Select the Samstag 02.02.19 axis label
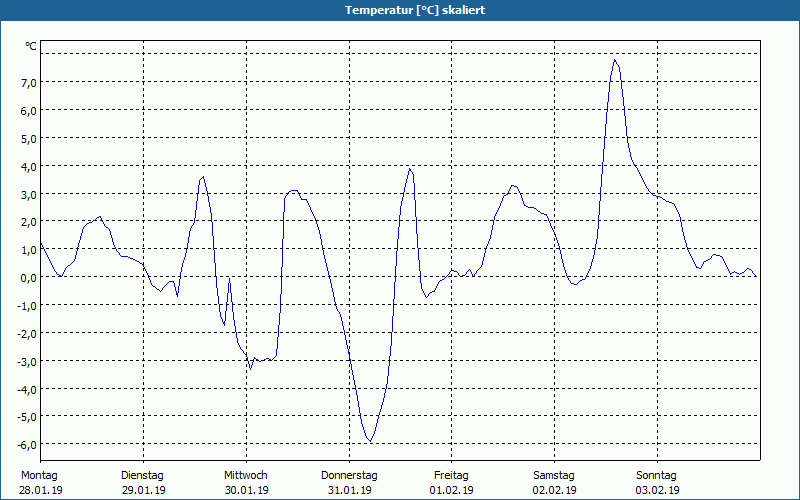This screenshot has height=500, width=800. coord(554,483)
